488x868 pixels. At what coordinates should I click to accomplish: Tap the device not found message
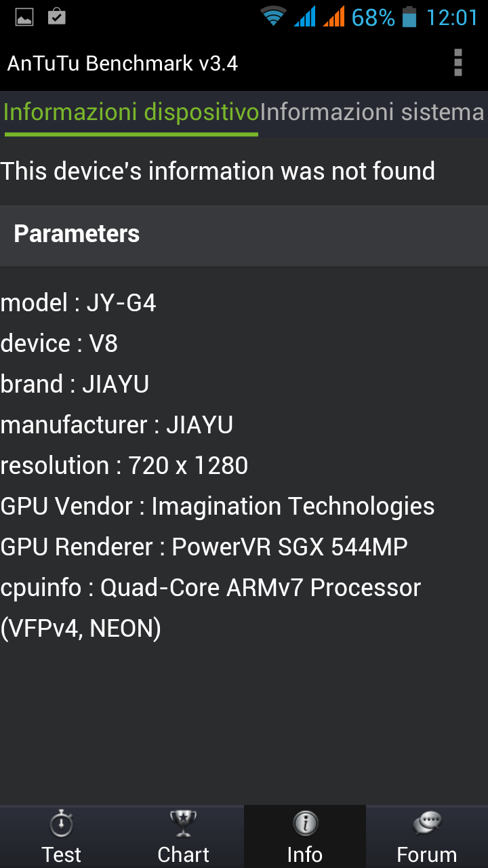[x=218, y=172]
